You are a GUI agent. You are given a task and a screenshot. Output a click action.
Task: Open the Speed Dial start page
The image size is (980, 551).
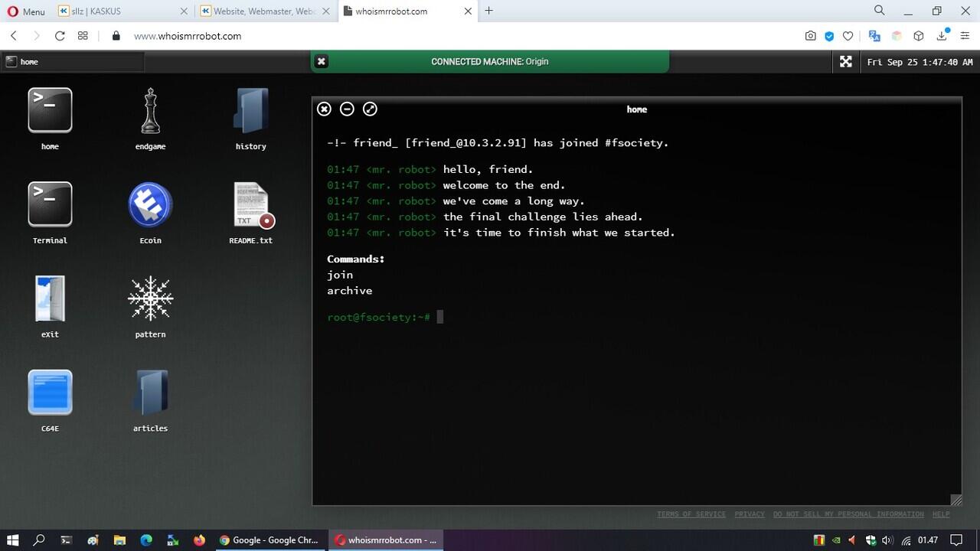click(x=83, y=36)
